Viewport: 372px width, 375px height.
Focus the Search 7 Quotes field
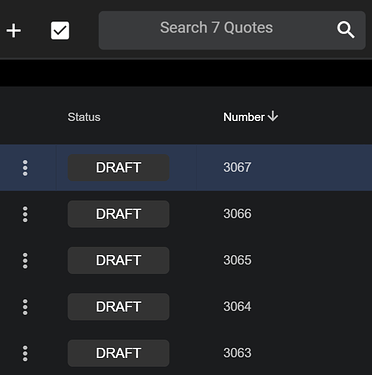tap(232, 30)
